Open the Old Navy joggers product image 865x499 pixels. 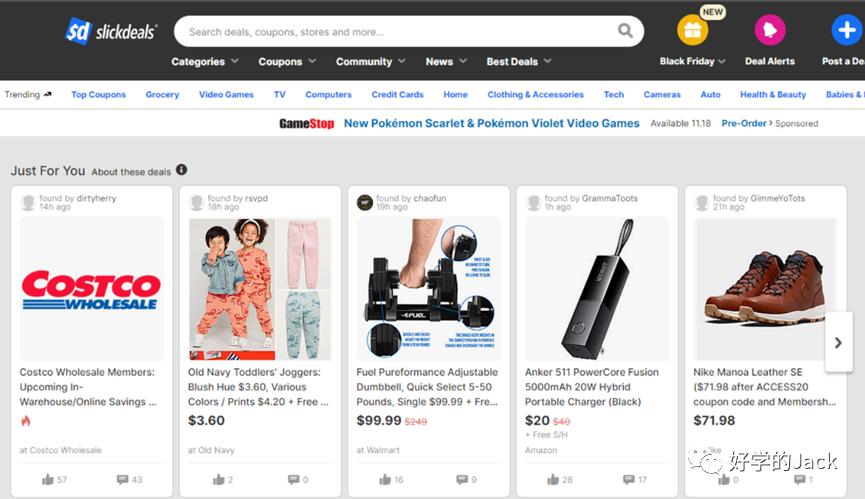tap(260, 289)
